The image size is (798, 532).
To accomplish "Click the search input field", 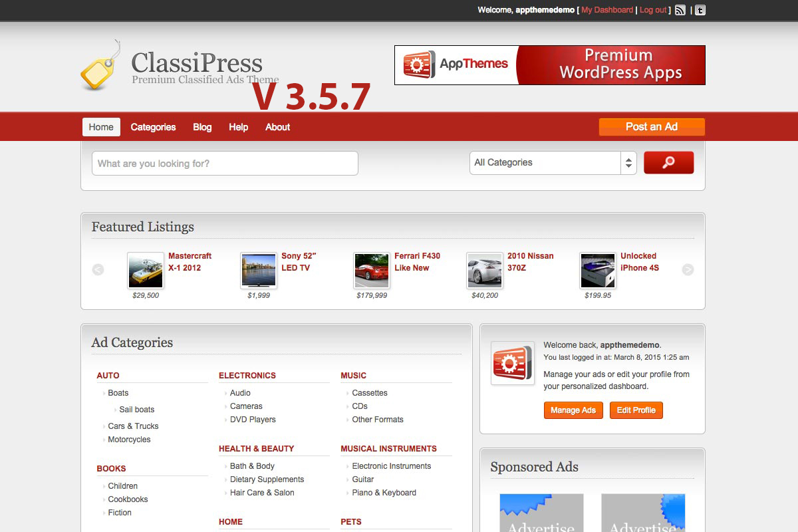I will click(x=225, y=163).
